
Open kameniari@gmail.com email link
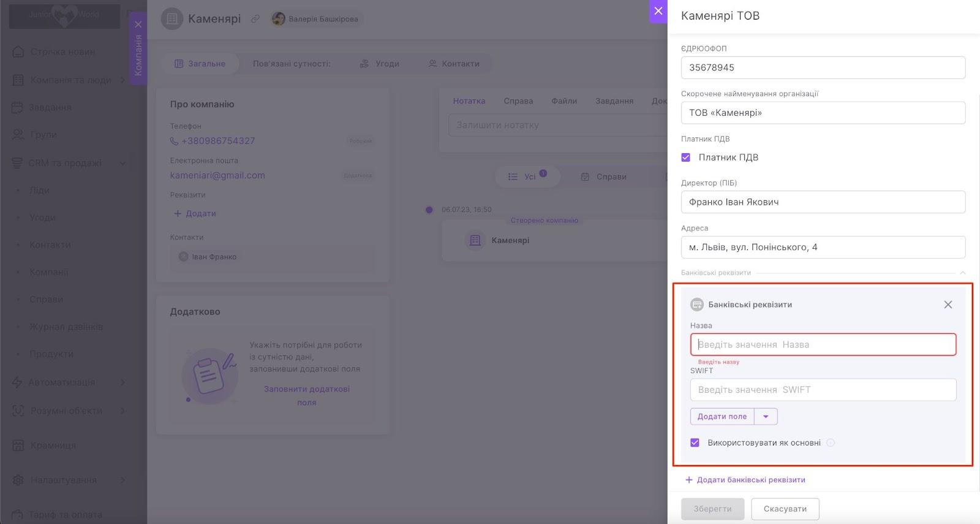pos(217,175)
